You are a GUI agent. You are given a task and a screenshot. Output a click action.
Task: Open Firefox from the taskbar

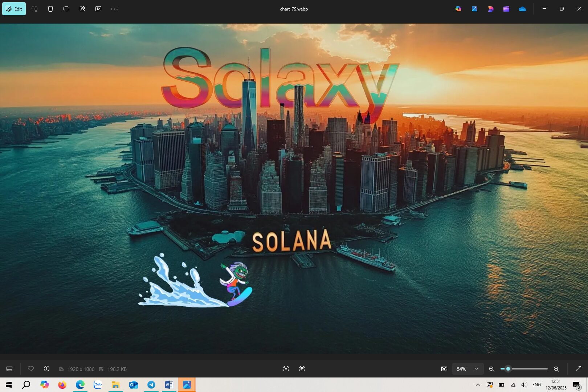coord(62,385)
